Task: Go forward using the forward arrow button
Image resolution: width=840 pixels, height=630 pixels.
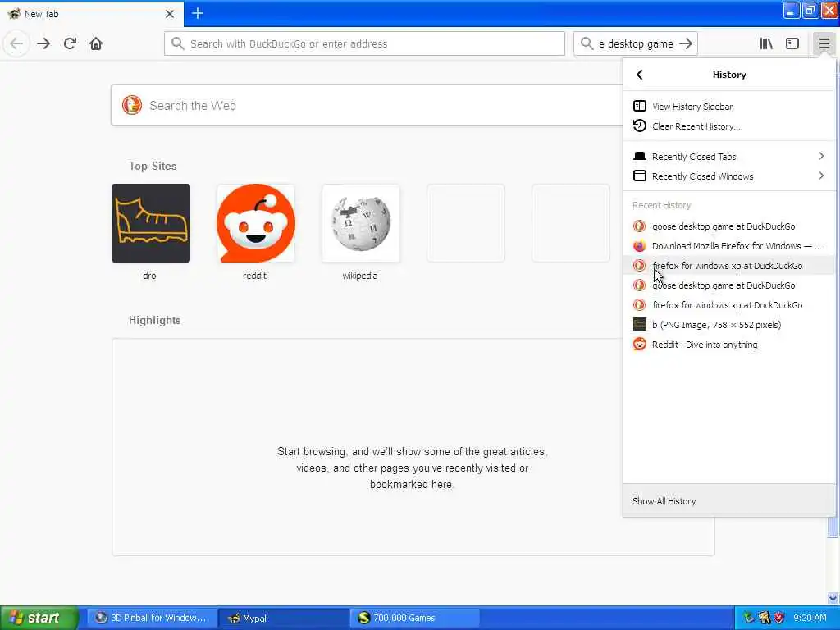Action: pyautogui.click(x=43, y=43)
